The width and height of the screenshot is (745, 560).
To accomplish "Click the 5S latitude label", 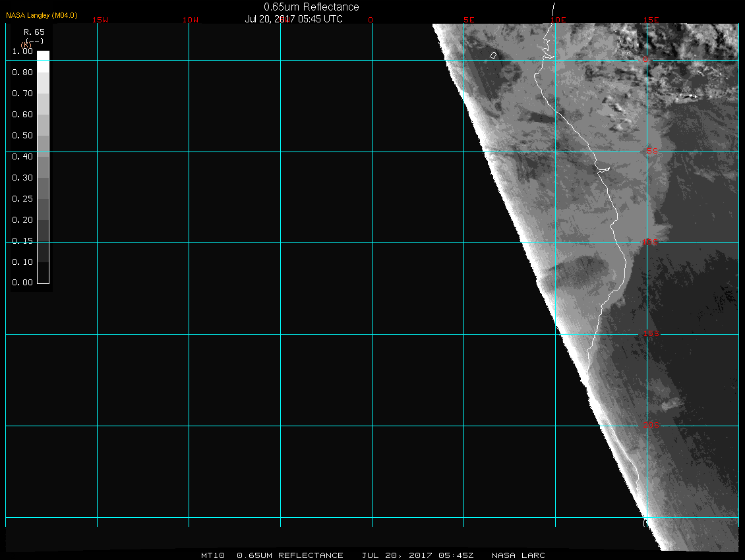I will pos(651,152).
